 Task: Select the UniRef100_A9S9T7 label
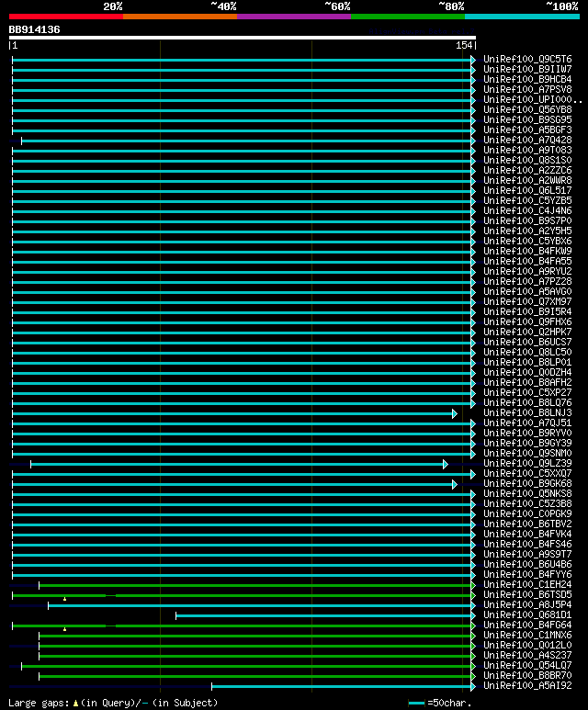527,554
